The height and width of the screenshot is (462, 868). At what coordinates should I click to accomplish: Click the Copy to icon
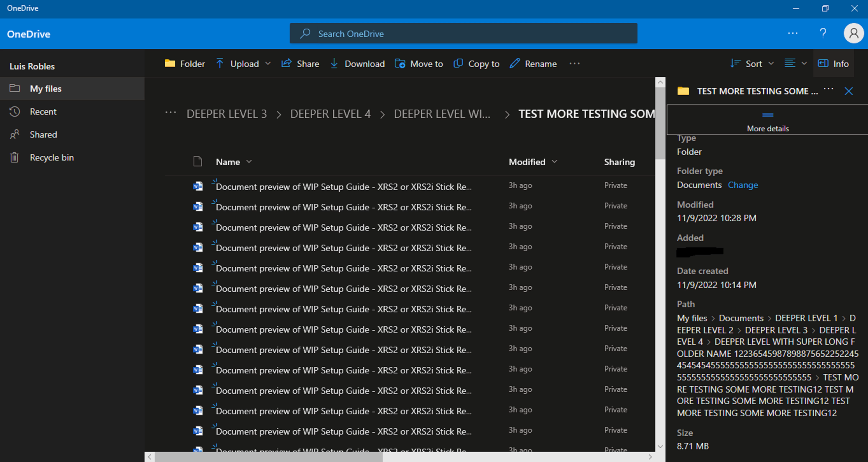pyautogui.click(x=458, y=63)
